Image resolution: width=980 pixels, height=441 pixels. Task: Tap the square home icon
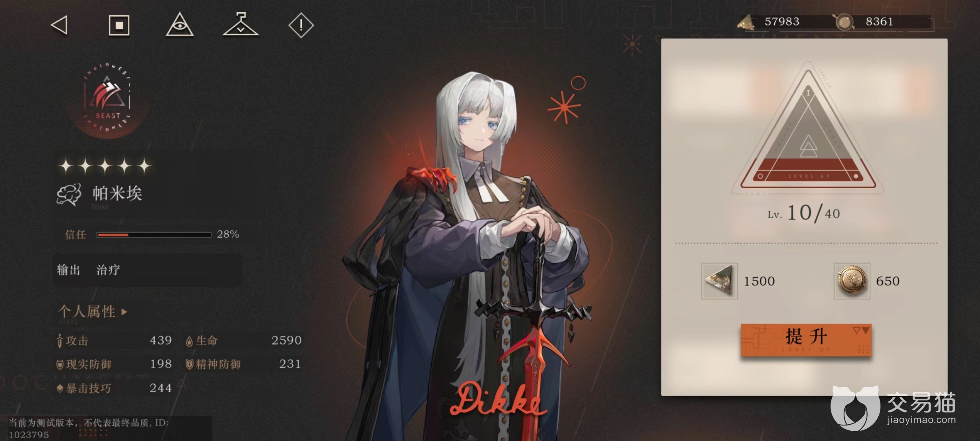coord(119,26)
